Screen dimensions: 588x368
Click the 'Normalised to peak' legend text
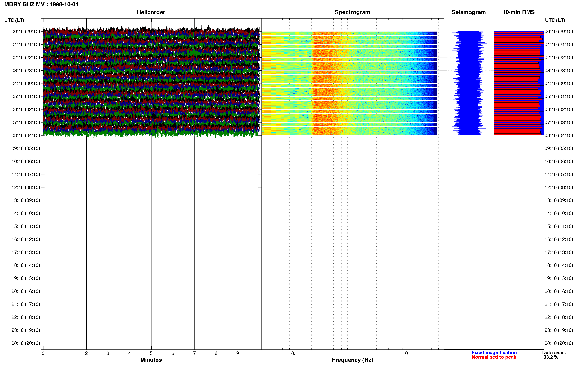coord(494,357)
